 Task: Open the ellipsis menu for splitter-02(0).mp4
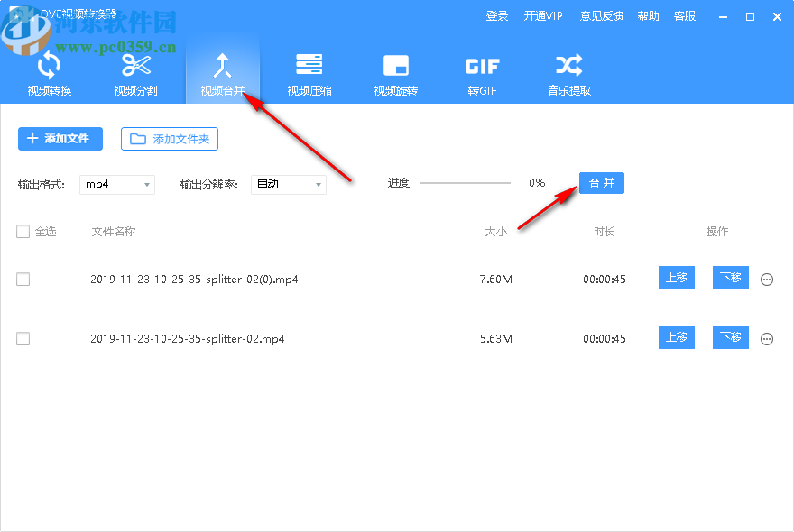[766, 279]
